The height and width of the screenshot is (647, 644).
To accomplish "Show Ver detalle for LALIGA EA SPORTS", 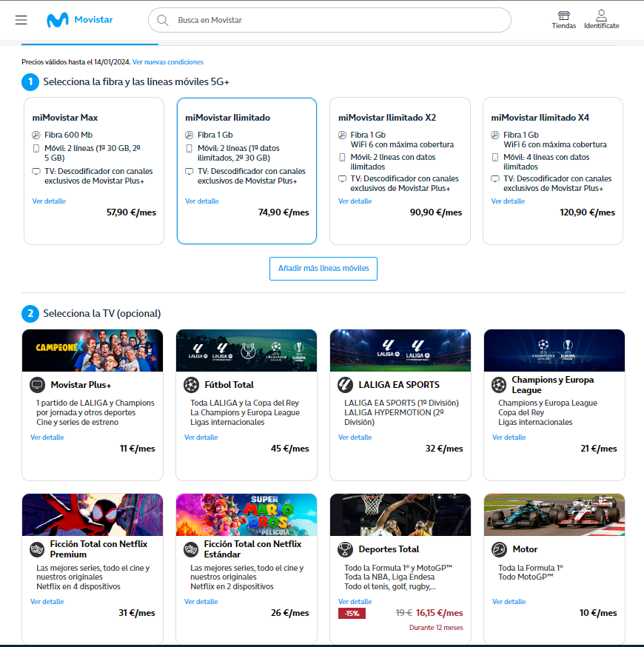I will click(x=355, y=438).
